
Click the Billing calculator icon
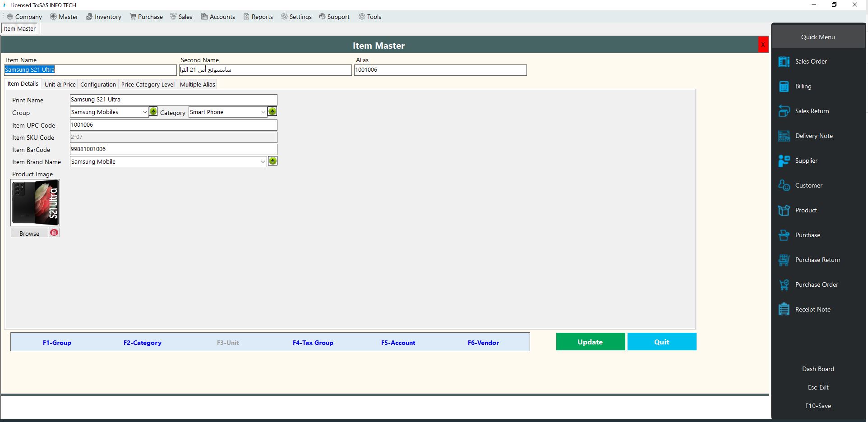[784, 87]
